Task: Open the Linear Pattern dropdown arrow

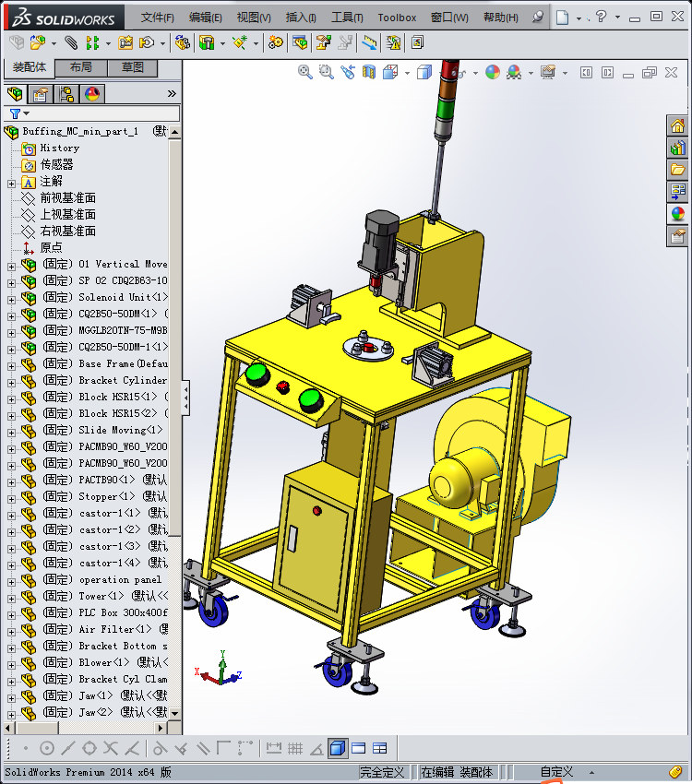Action: pos(108,44)
